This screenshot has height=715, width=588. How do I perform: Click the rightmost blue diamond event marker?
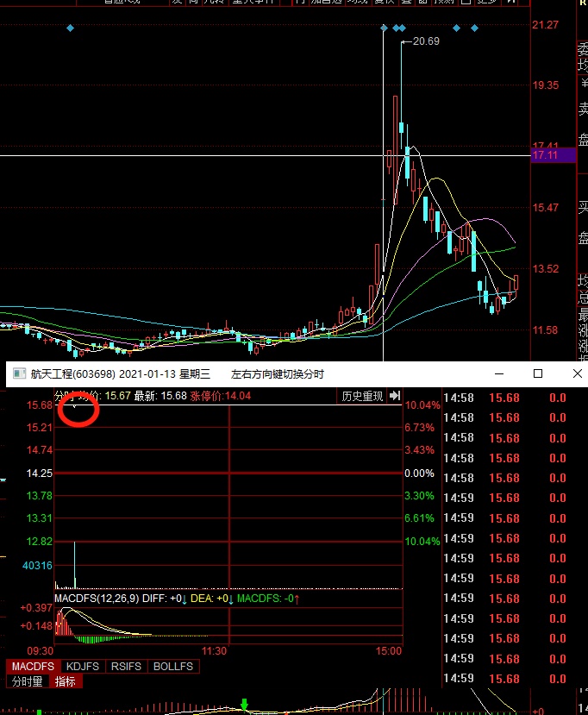(474, 28)
